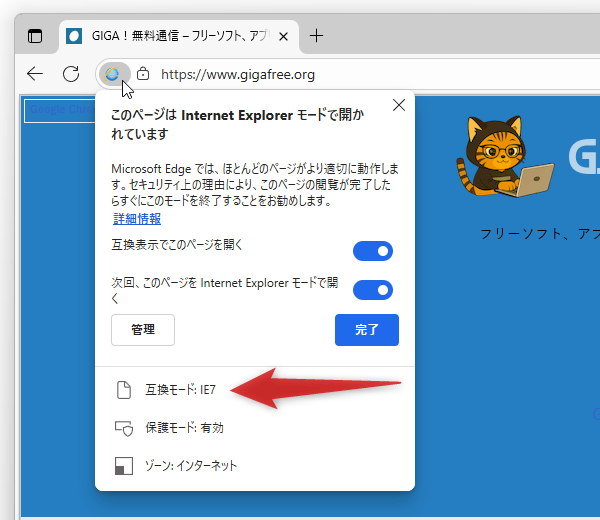Open the tab actions menu icon
The image size is (600, 520).
pos(35,36)
